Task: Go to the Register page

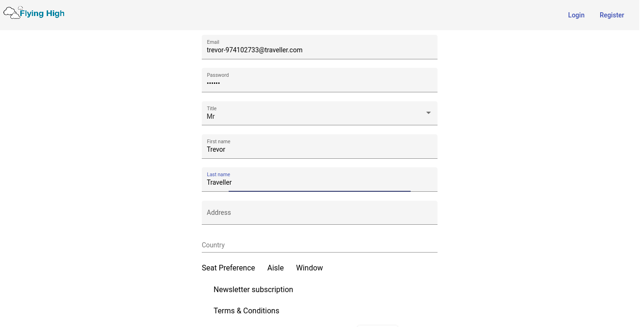Action: 611,15
